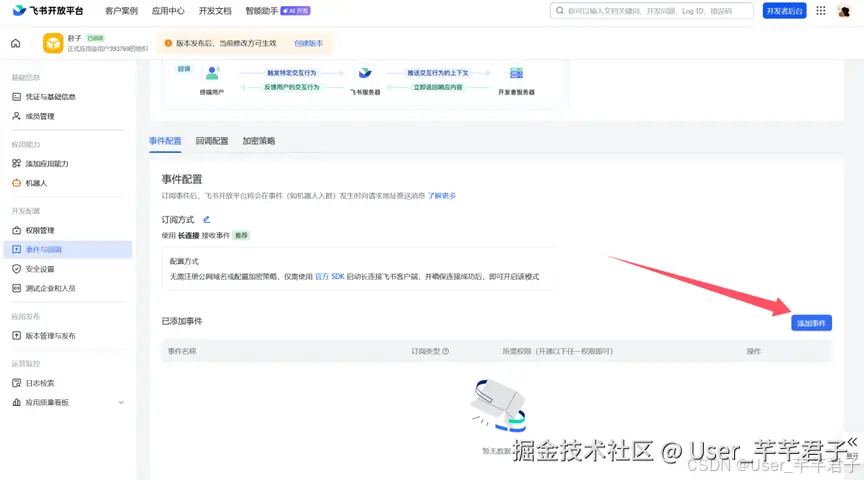Open the 应用中心 menu
Viewport: 864px width, 480px height.
(x=168, y=10)
